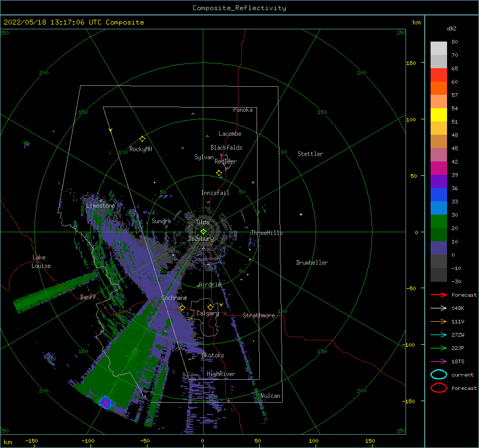The image size is (479, 448).
Task: Click the Limestone label
Action: (101, 206)
